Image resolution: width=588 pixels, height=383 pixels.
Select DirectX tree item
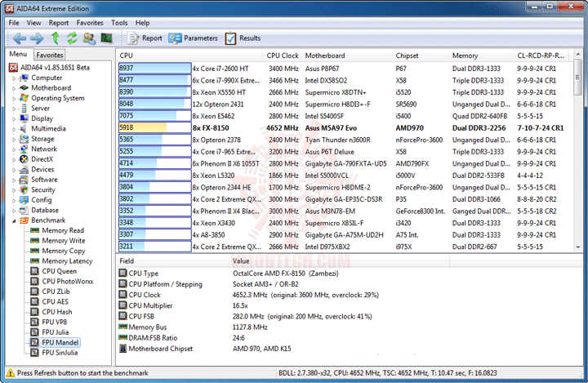click(x=42, y=159)
